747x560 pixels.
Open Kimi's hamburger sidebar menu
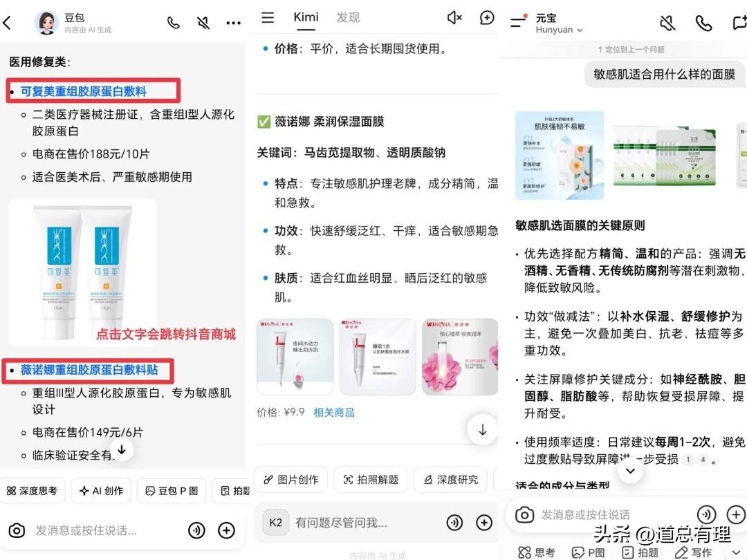[x=268, y=17]
